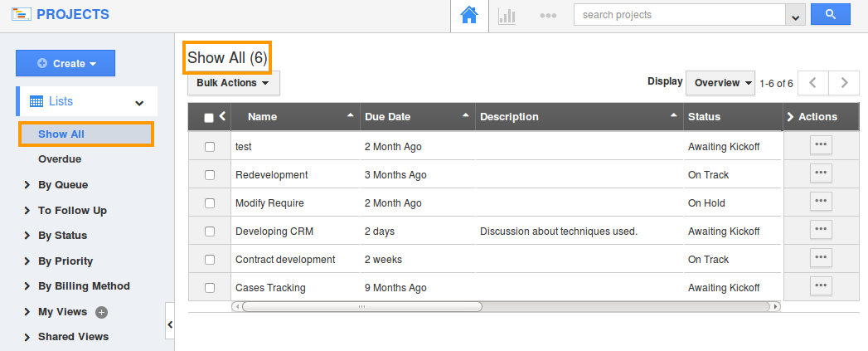Click the Projects app logo icon
The width and height of the screenshot is (868, 351).
[22, 14]
